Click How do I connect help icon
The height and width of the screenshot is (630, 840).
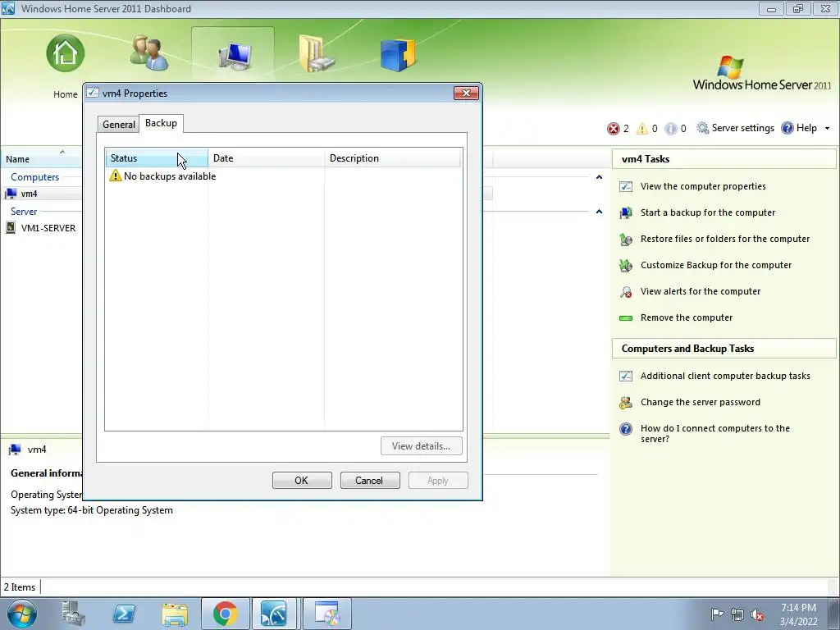(626, 428)
